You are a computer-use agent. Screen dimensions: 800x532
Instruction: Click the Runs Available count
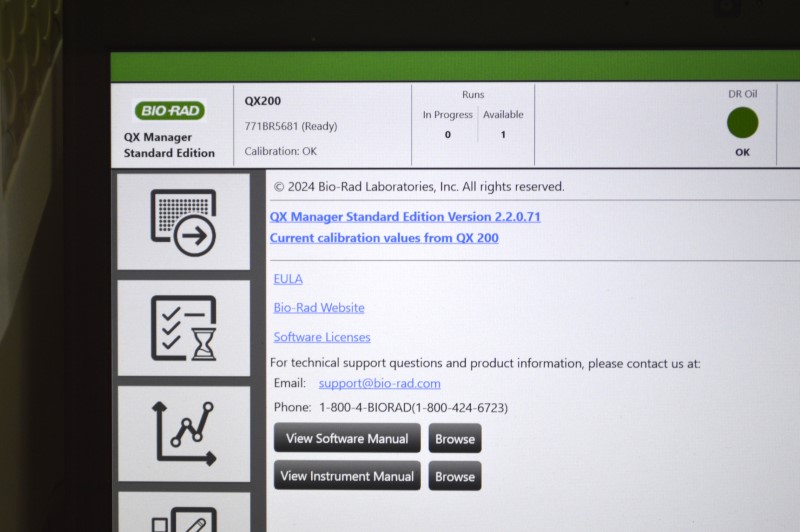[503, 135]
